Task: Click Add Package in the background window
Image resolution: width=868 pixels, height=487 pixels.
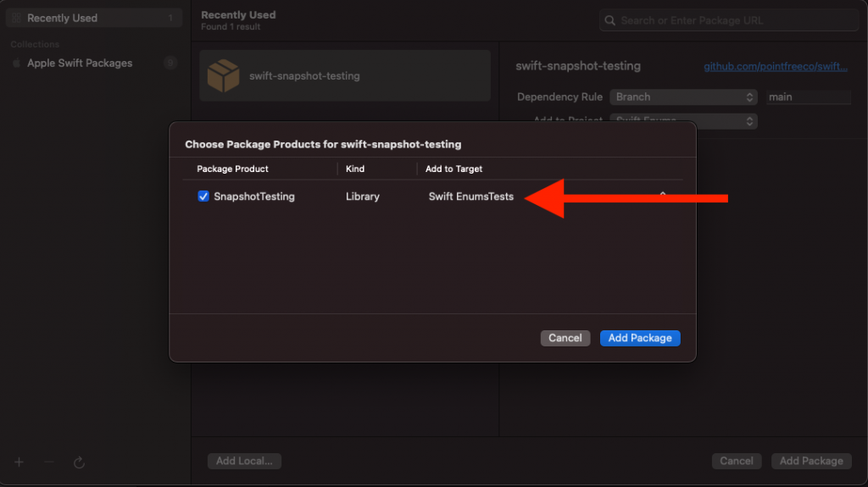Action: click(811, 461)
